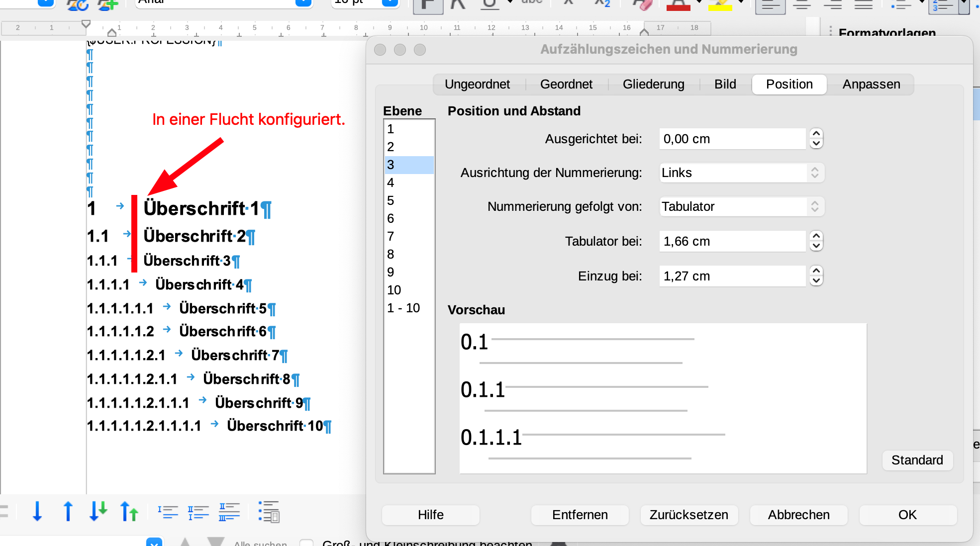The image size is (980, 546).
Task: Open Nummerierung gefolgt von dropdown
Action: (x=741, y=207)
